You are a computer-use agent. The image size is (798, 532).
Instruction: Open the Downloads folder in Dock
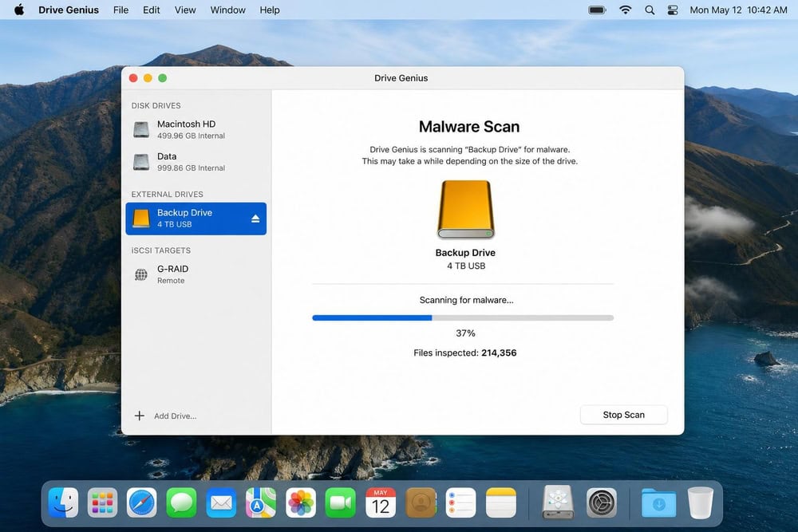tap(658, 502)
